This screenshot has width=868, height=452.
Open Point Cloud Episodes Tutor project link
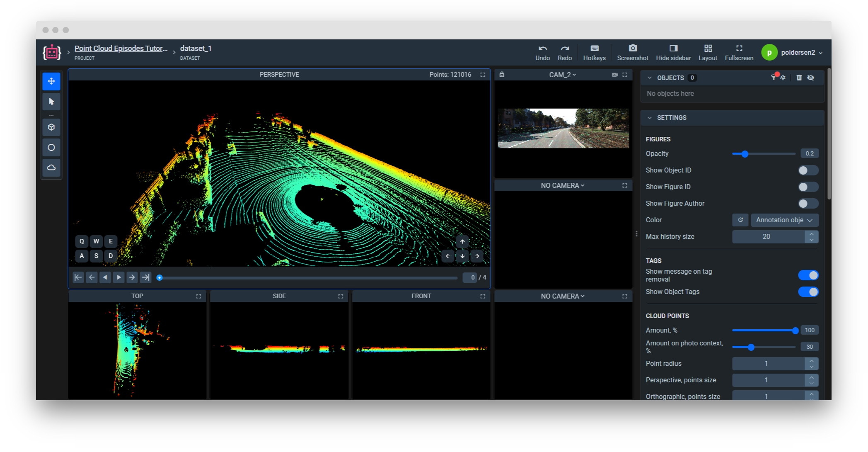point(121,49)
